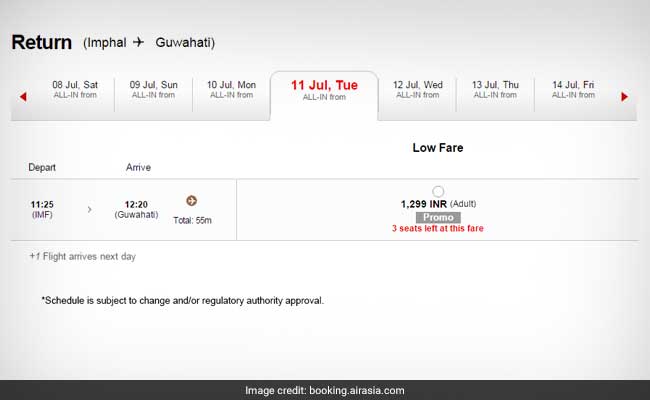Select the active 11 Jul, Tue tab
This screenshot has height=400, width=650.
click(324, 90)
